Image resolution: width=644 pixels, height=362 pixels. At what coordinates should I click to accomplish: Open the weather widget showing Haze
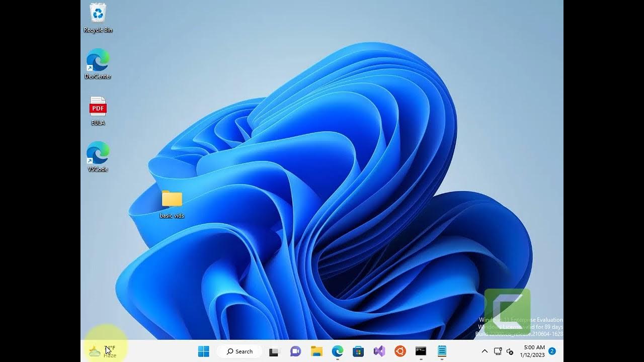tap(103, 351)
